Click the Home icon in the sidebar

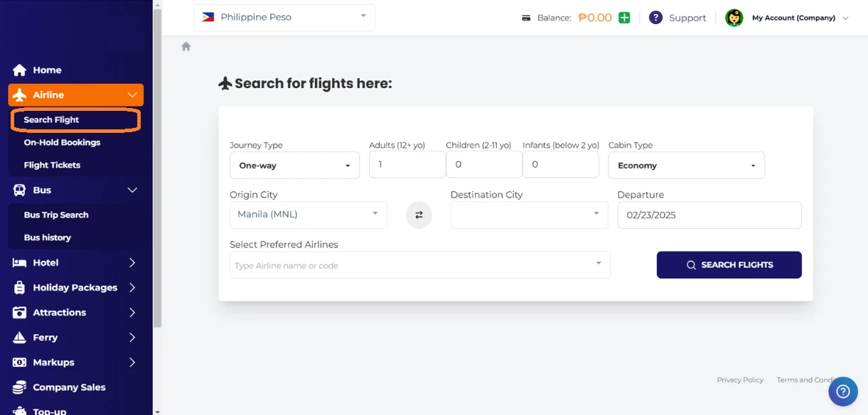[x=19, y=70]
